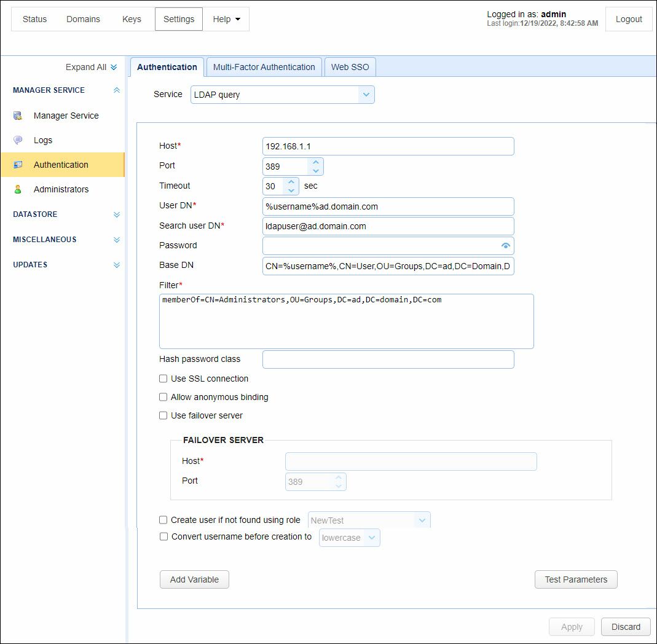The height and width of the screenshot is (644, 657).
Task: Check Convert username before creation option
Action: click(x=164, y=536)
